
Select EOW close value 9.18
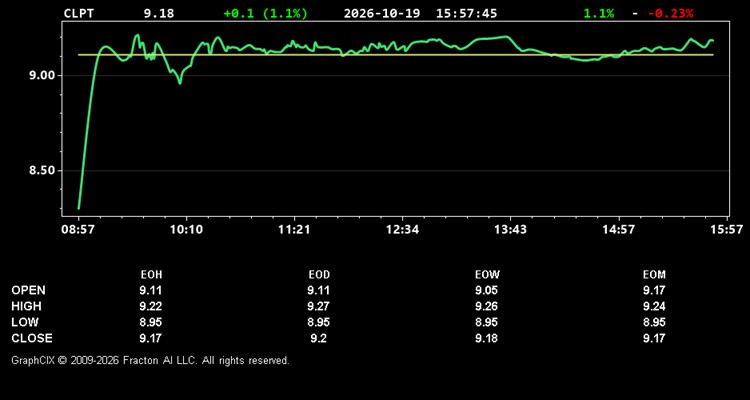487,338
